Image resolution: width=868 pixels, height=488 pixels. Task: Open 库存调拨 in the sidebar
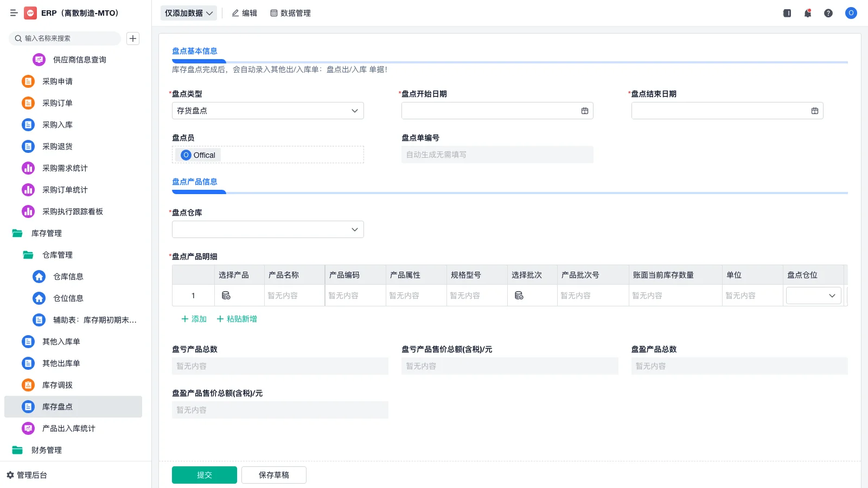58,385
